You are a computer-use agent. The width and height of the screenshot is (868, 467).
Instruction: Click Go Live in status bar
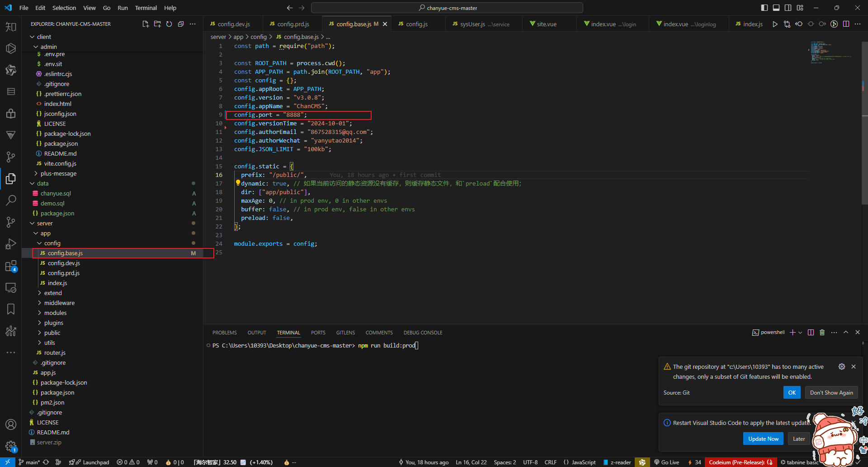point(666,462)
